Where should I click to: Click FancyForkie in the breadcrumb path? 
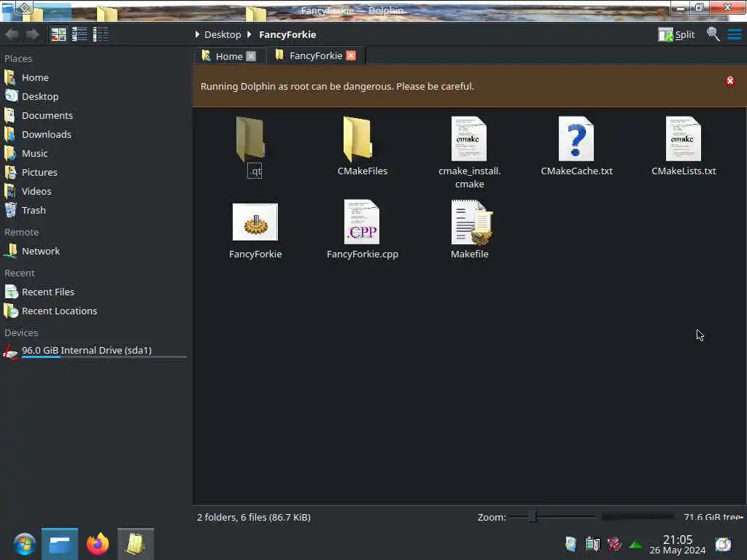[x=287, y=35]
